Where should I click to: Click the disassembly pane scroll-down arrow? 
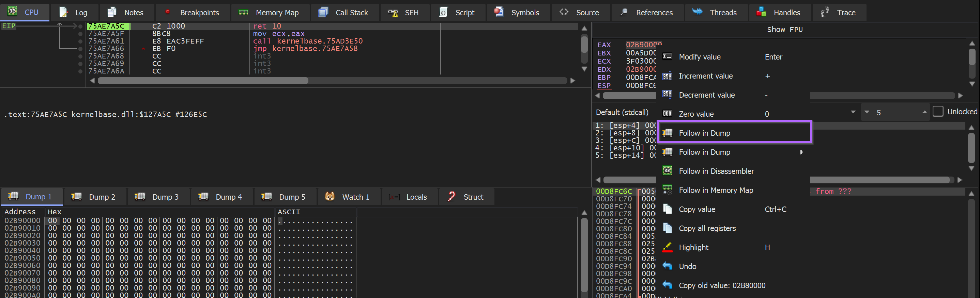[x=584, y=69]
